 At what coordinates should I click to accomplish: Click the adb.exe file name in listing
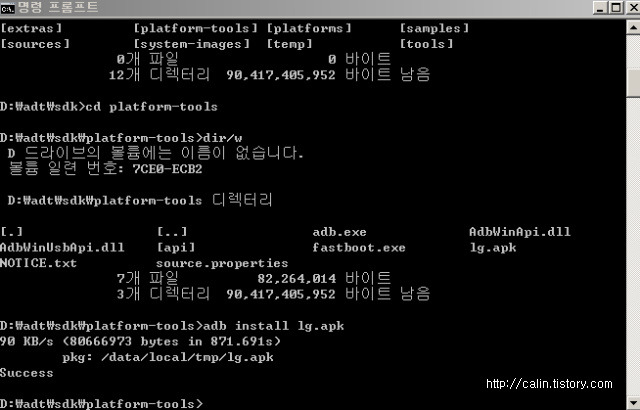point(339,232)
